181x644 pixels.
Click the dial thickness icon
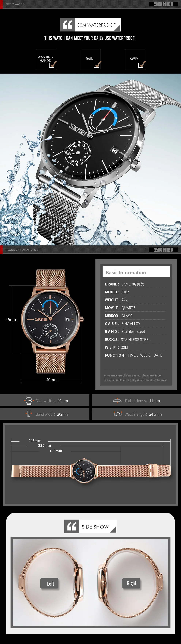pyautogui.click(x=117, y=400)
